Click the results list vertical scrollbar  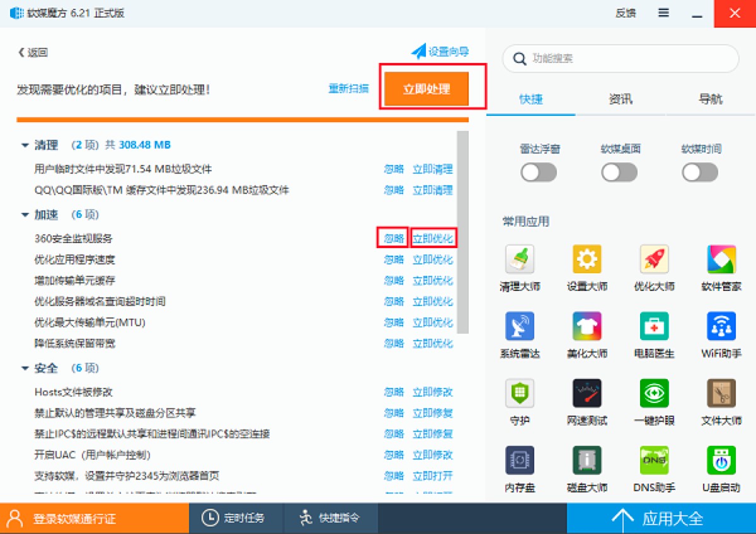click(x=463, y=232)
